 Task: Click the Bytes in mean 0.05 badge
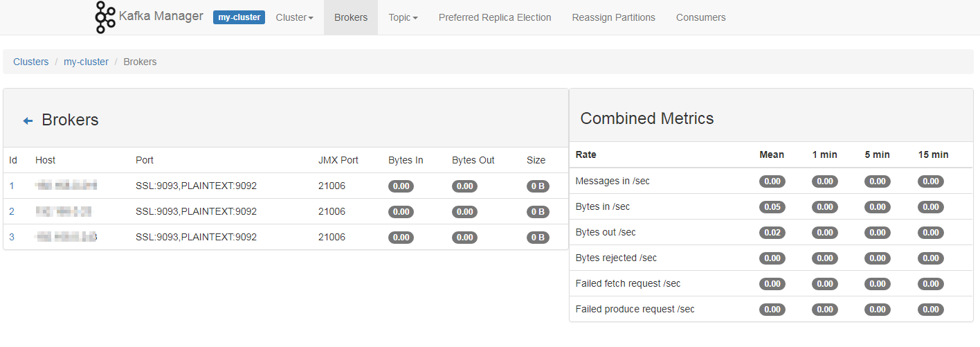[772, 206]
